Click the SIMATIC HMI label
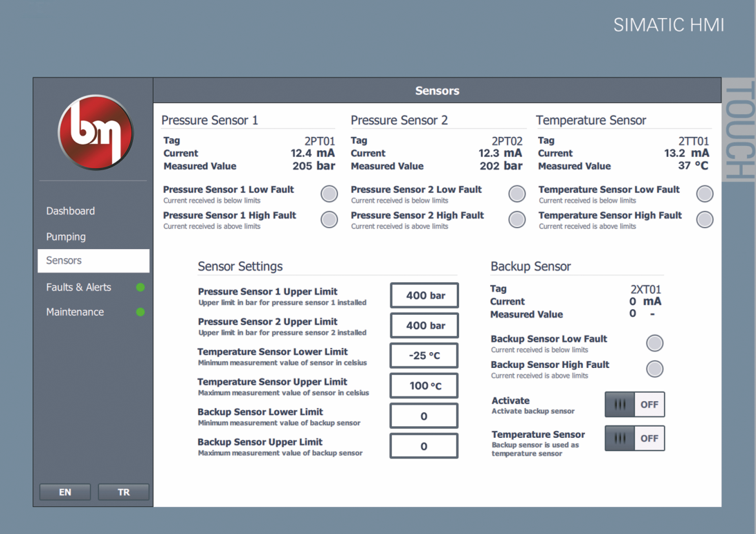 (669, 25)
